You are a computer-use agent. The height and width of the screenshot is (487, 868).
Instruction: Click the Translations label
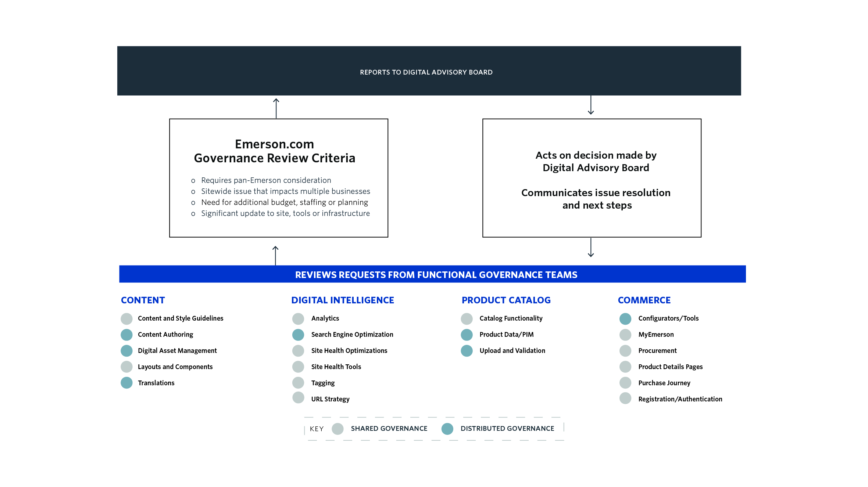pyautogui.click(x=156, y=383)
